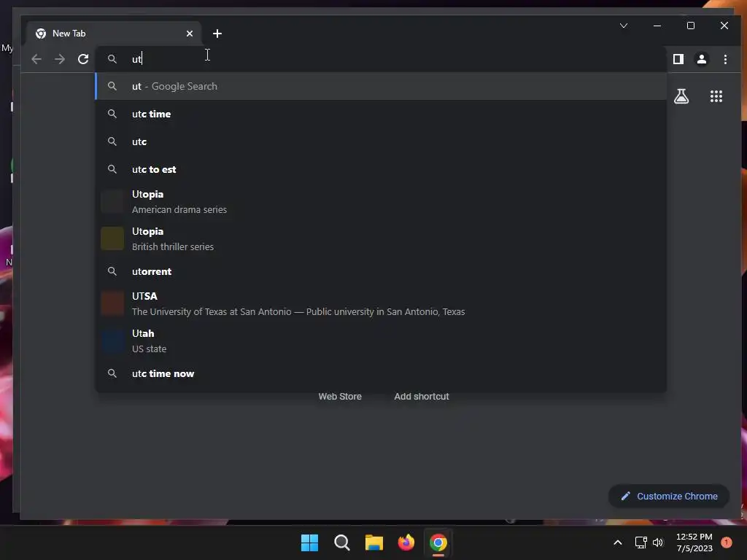Expand the tab search chevron
Screen dimensions: 747x560
624,26
